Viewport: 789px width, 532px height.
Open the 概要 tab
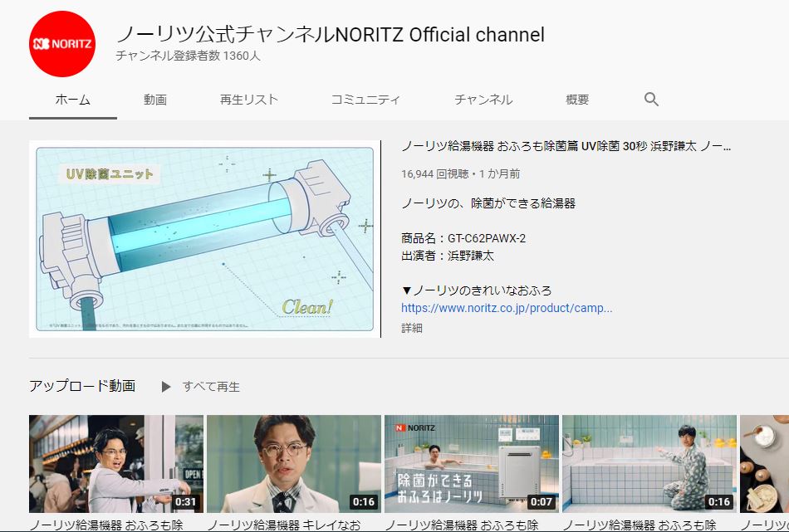click(577, 100)
